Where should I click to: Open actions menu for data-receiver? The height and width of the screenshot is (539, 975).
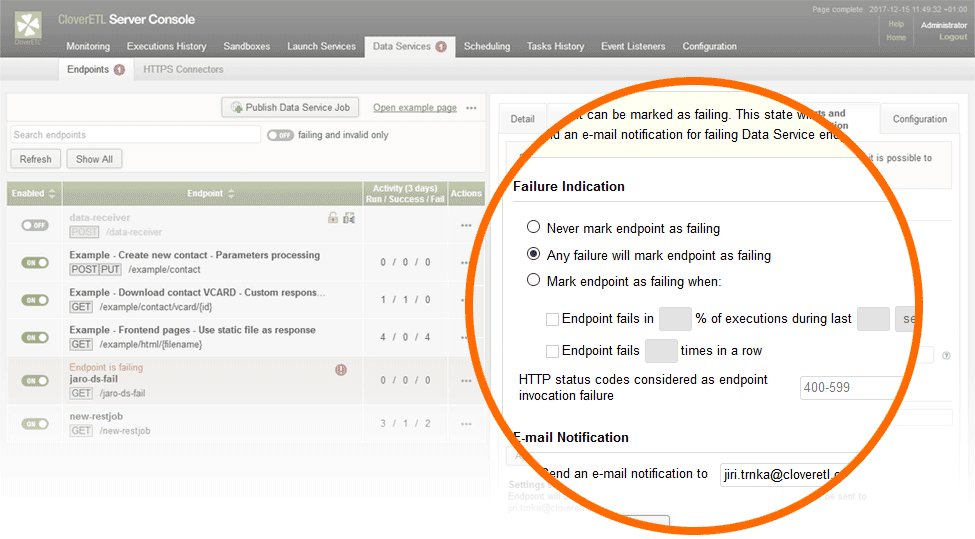466,225
